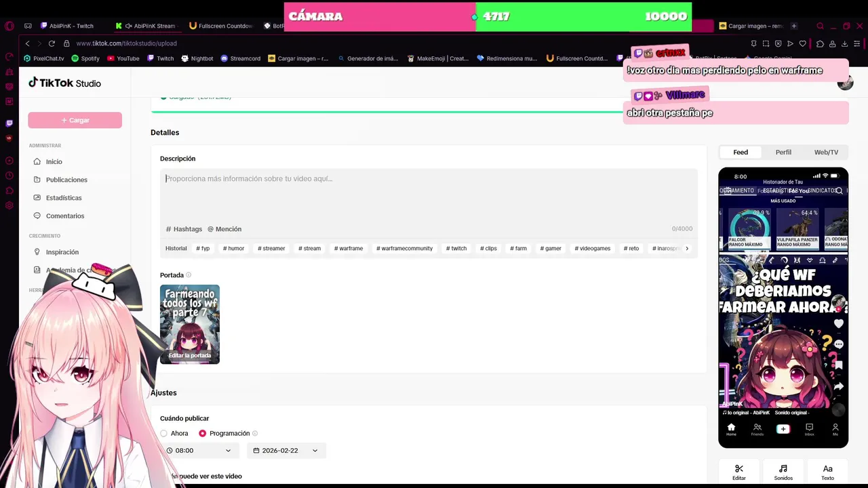
Task: Switch preview to Feed tab
Action: coord(741,152)
